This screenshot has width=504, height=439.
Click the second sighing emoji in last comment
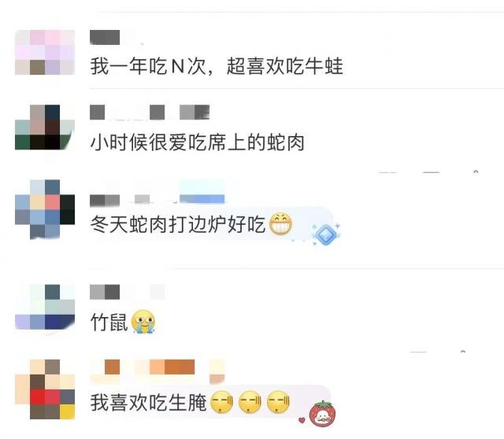point(250,402)
